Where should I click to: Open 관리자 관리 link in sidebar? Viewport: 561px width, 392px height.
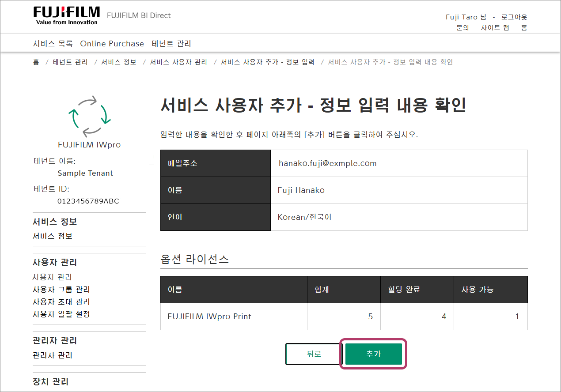(53, 355)
